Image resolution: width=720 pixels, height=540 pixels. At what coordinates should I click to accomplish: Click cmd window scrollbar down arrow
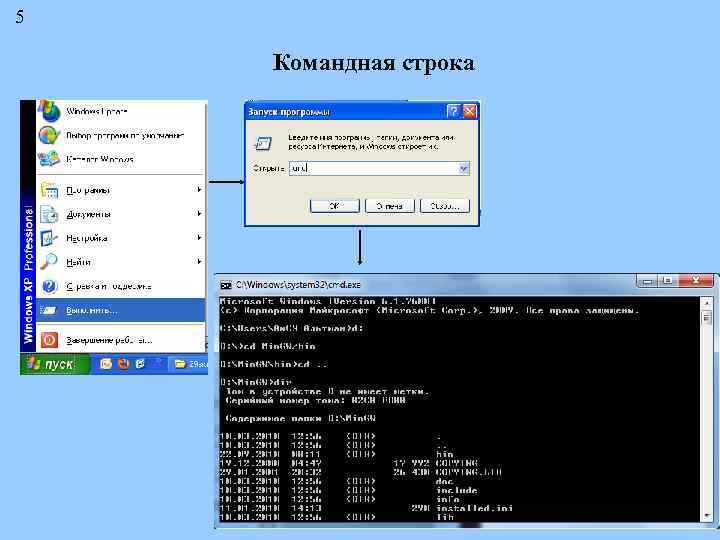tap(707, 515)
